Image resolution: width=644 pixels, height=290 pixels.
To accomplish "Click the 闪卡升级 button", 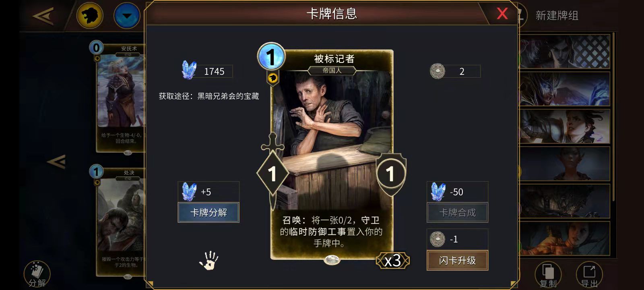I will point(457,260).
